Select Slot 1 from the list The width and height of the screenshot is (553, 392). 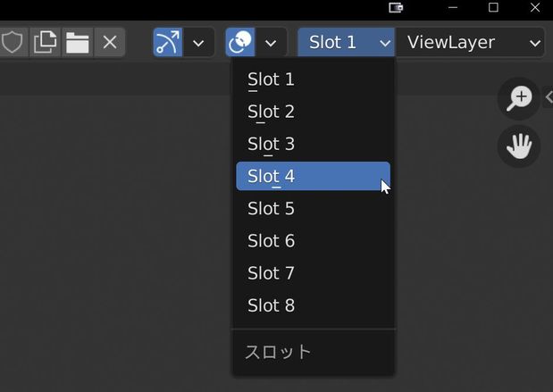[x=314, y=79]
